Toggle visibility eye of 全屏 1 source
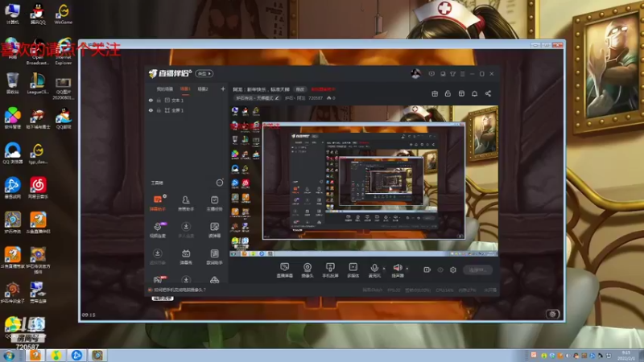The width and height of the screenshot is (644, 362). coord(151,110)
